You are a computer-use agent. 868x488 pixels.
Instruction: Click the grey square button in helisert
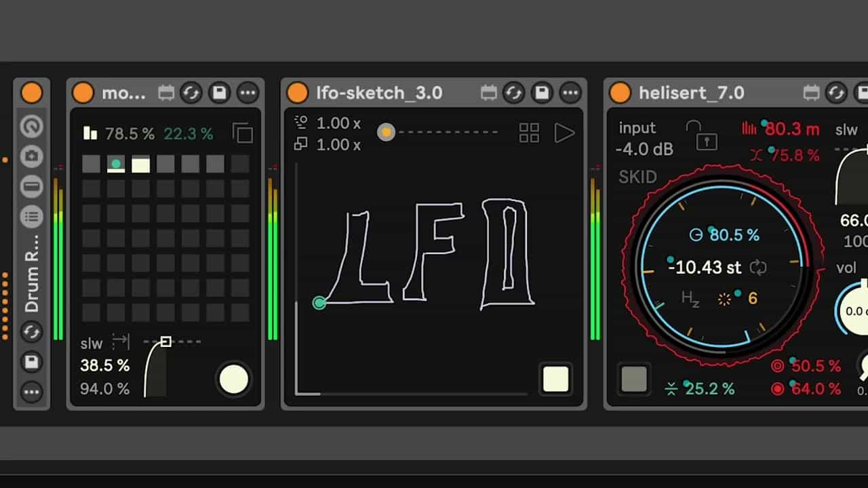634,380
